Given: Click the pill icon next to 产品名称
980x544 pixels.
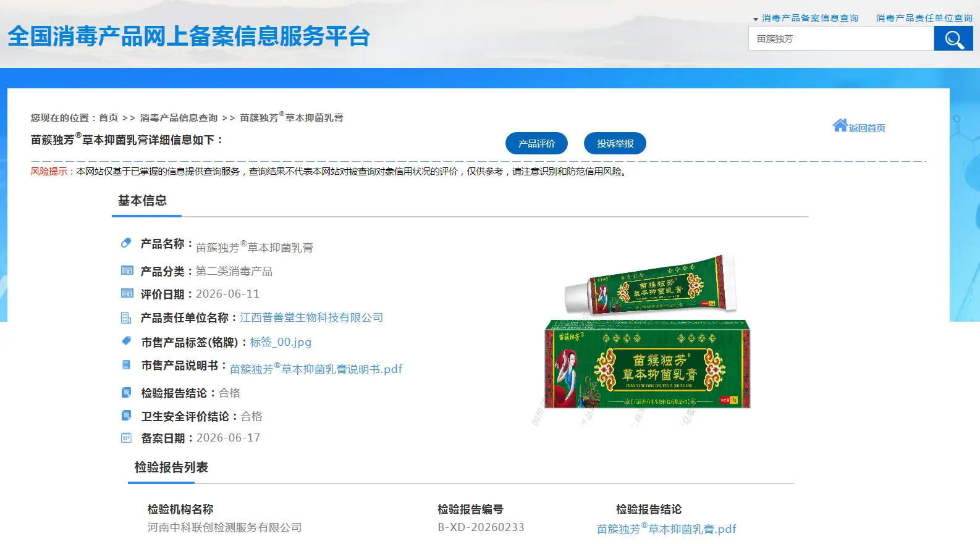Looking at the screenshot, I should (126, 243).
